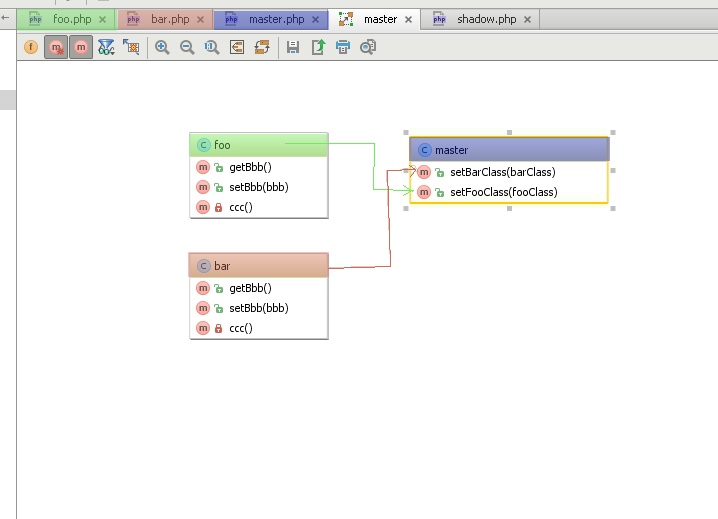The image size is (718, 519).
Task: Select getBbb() in foo class
Action: [x=259, y=167]
